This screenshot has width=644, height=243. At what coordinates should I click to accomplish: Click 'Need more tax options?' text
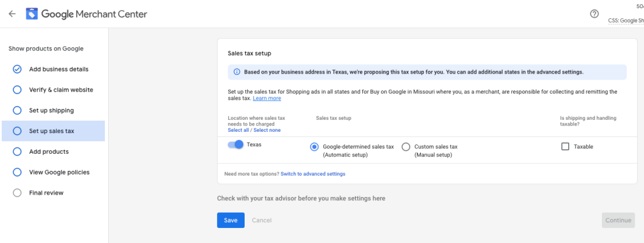[x=252, y=174]
